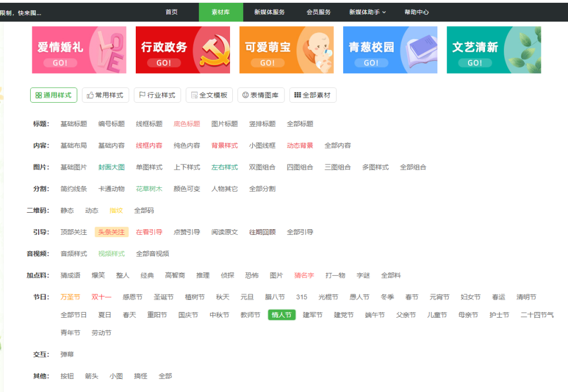Select 线框内容 under 内容
The height and width of the screenshot is (392, 568).
click(x=149, y=145)
